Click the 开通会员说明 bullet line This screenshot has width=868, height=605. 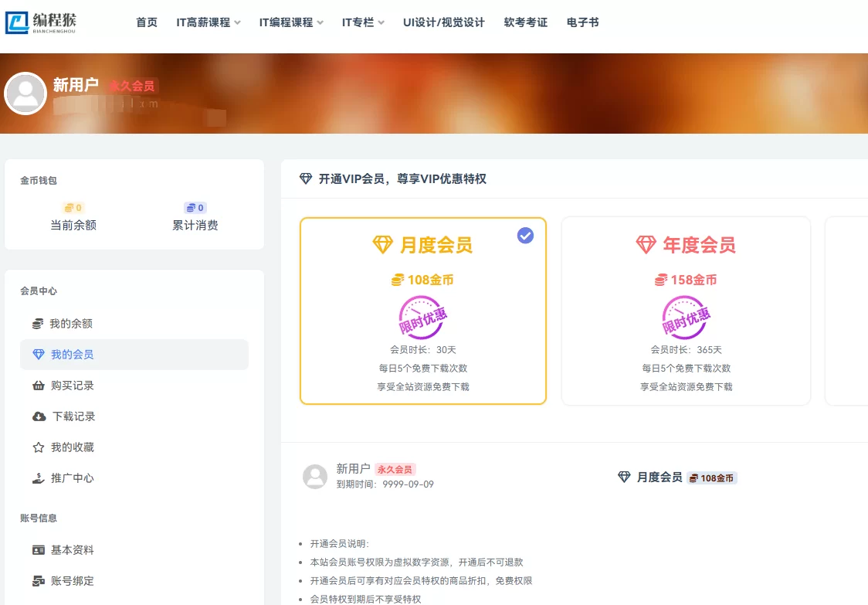339,543
